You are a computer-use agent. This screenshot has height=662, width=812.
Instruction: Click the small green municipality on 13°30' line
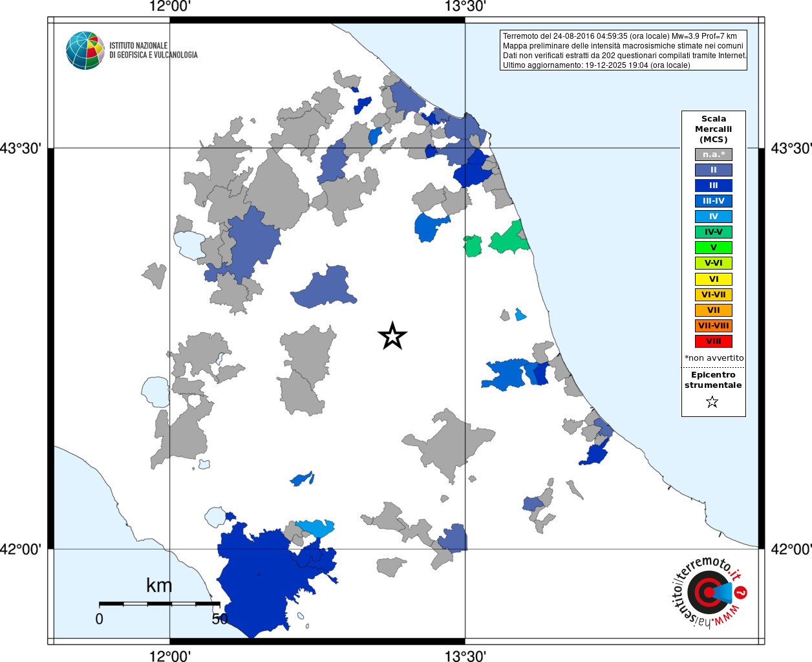point(473,246)
